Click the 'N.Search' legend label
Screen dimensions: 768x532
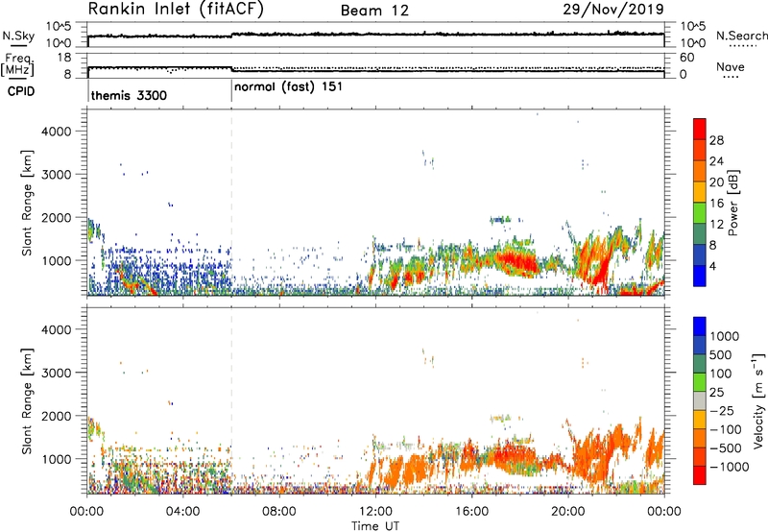[741, 36]
